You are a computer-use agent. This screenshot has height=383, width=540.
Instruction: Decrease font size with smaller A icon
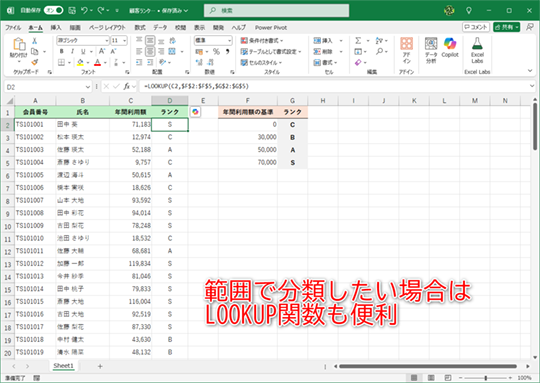coord(113,52)
